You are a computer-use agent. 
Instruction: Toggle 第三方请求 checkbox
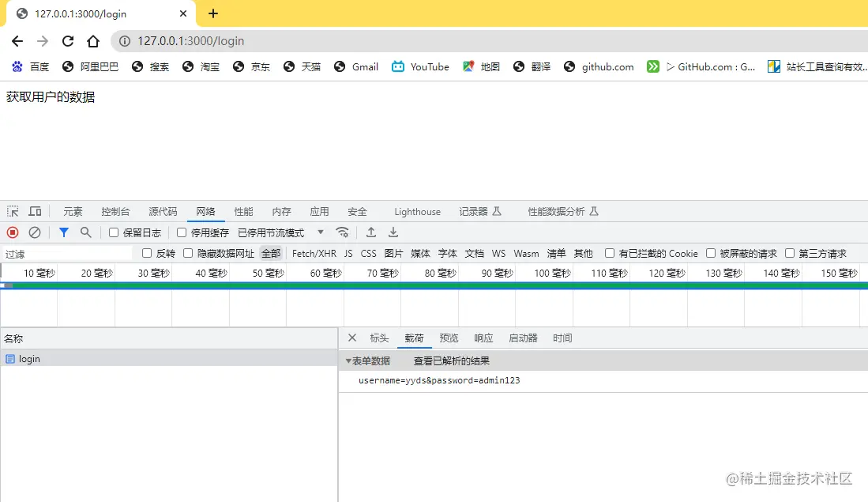pyautogui.click(x=790, y=253)
